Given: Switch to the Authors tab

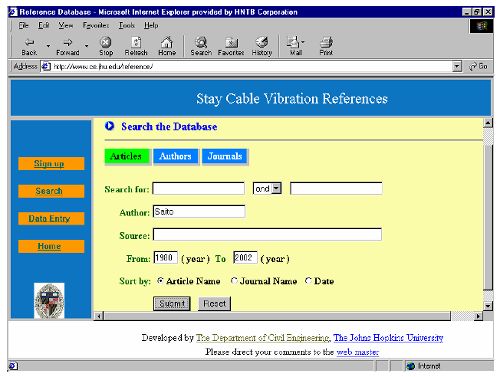Looking at the screenshot, I should tap(175, 156).
